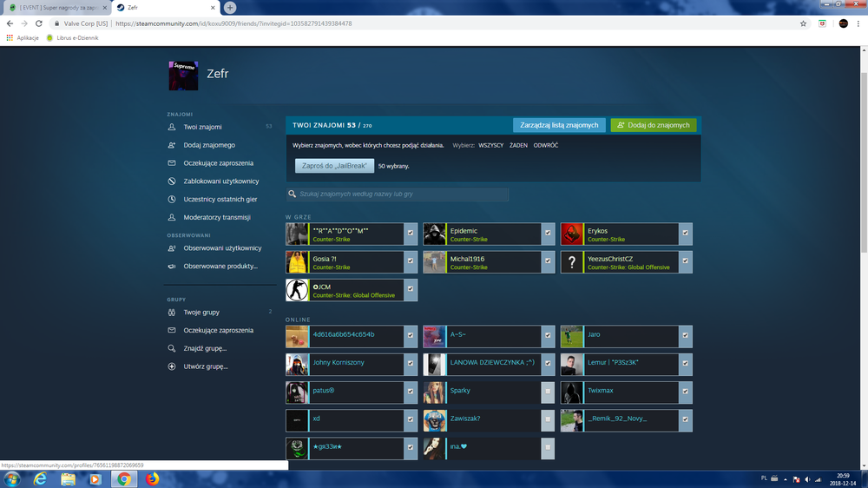Check the Zawiszak? friend checkbox
Screen dimensions: 868x488
(548, 419)
